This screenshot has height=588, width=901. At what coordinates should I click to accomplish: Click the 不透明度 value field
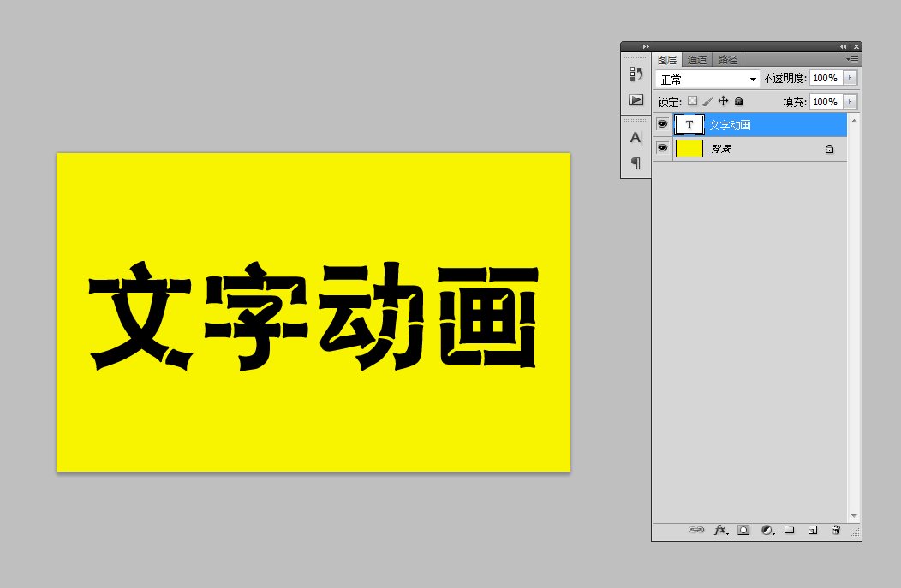coord(826,78)
